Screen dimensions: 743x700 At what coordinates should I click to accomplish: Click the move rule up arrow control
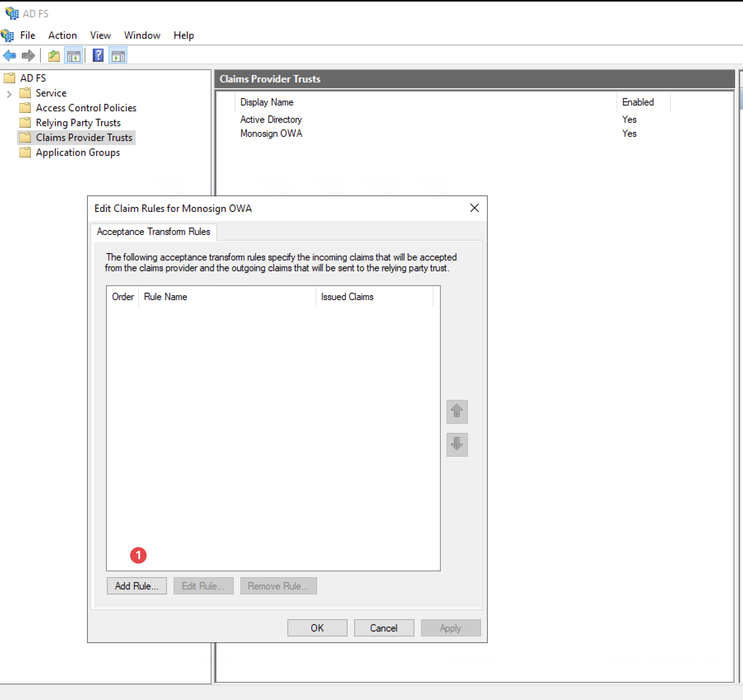tap(456, 411)
